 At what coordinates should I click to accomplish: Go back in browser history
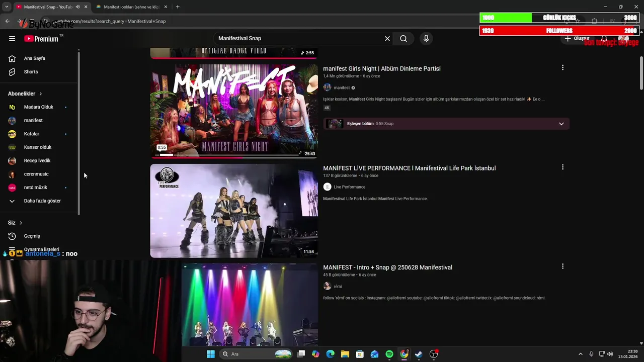point(7,21)
